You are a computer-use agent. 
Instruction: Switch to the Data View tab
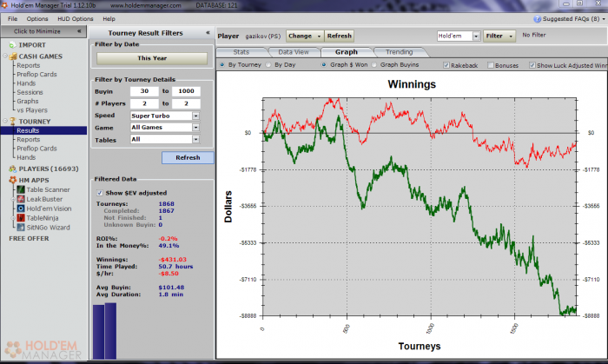[294, 52]
